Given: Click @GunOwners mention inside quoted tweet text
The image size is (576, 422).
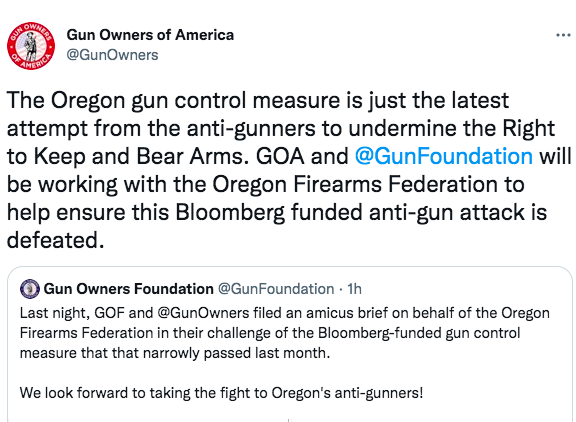Looking at the screenshot, I should pos(203,313).
